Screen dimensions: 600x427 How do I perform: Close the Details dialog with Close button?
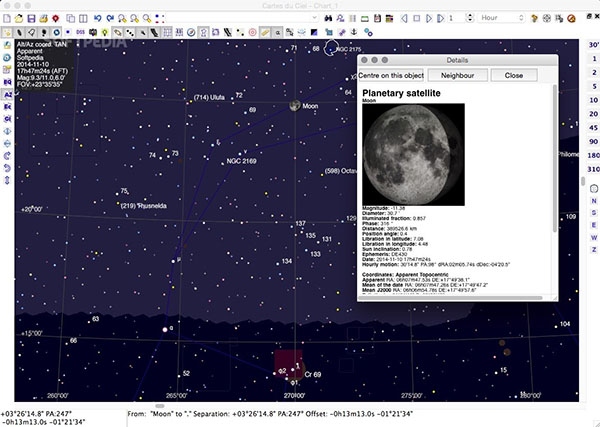click(x=514, y=75)
